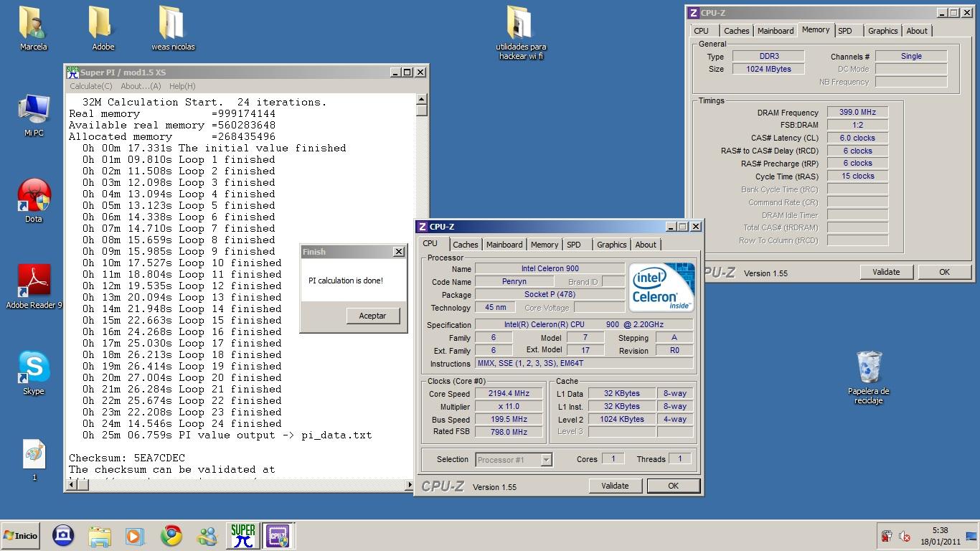
Task: Click the Intel Celeron 900 name field
Action: click(x=550, y=269)
